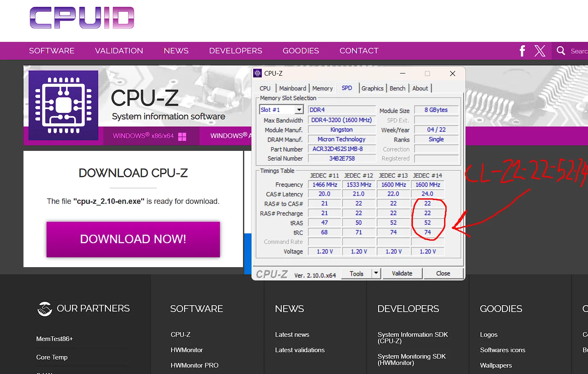Click the 04 / 22 week/year value
588x374 pixels.
coord(436,130)
